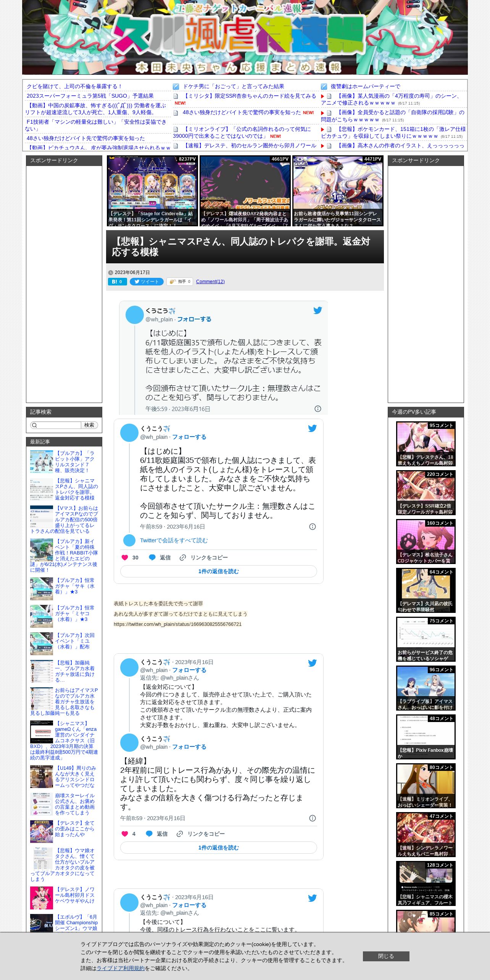
Task: Open 全員受かると話題の自衛隊の採用試験 headline
Action: (x=393, y=116)
